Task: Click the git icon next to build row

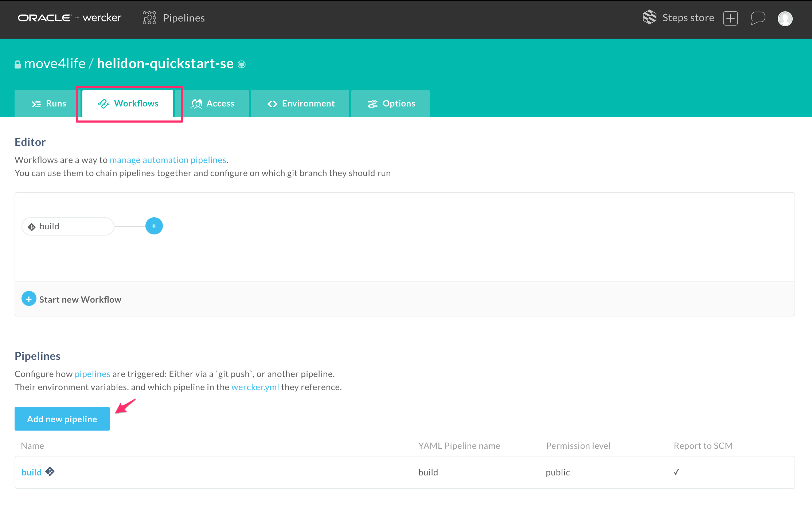Action: (x=50, y=471)
